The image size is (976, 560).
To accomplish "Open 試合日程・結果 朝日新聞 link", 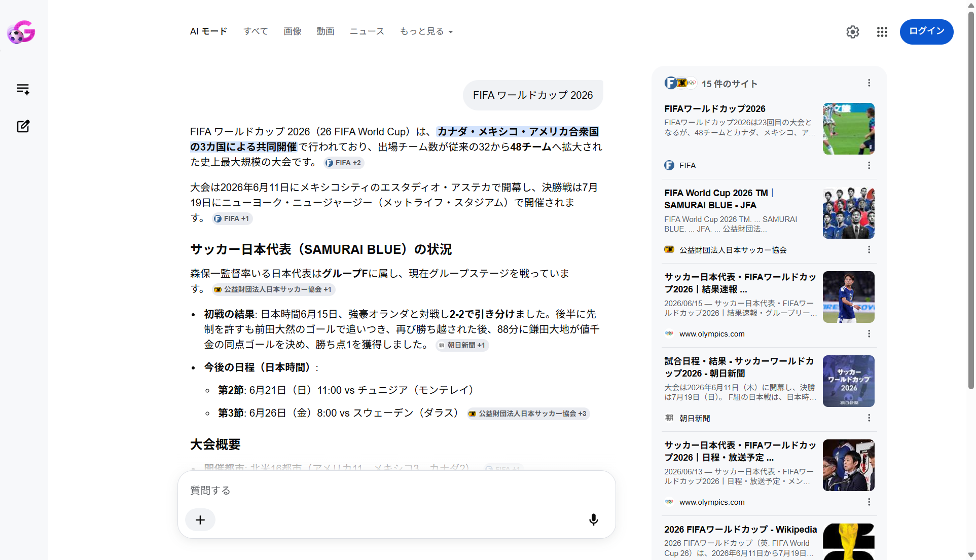I will coord(739,367).
